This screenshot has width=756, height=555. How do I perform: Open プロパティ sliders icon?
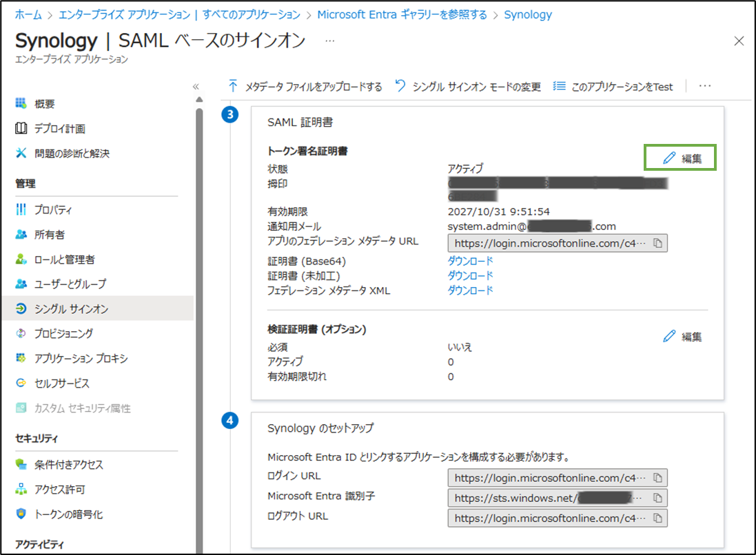pos(21,209)
